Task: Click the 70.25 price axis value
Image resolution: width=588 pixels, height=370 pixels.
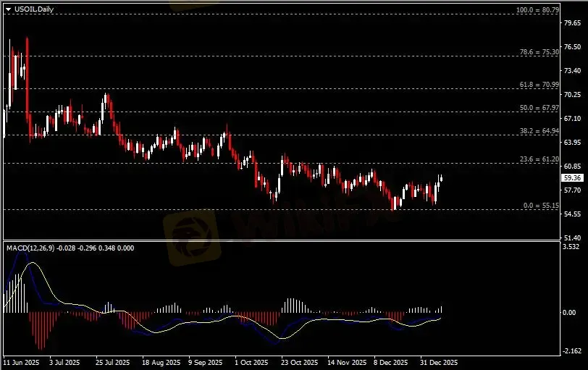Action: [572, 94]
